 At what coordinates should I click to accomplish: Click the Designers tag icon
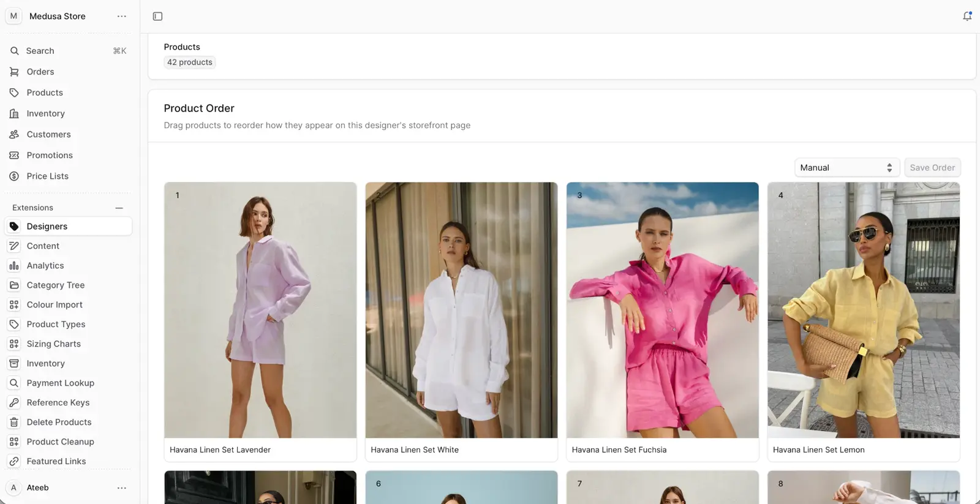(x=14, y=226)
